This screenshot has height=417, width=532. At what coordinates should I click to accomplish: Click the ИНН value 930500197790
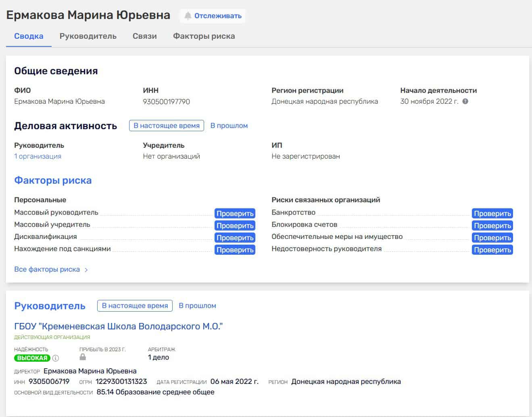pos(166,102)
